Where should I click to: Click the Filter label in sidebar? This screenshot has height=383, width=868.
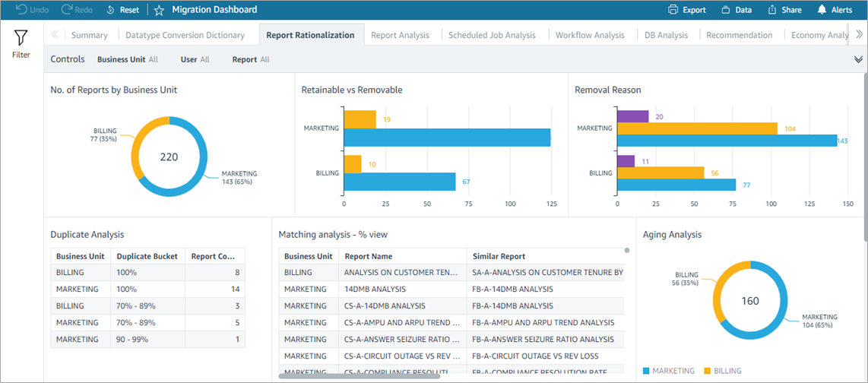(21, 55)
